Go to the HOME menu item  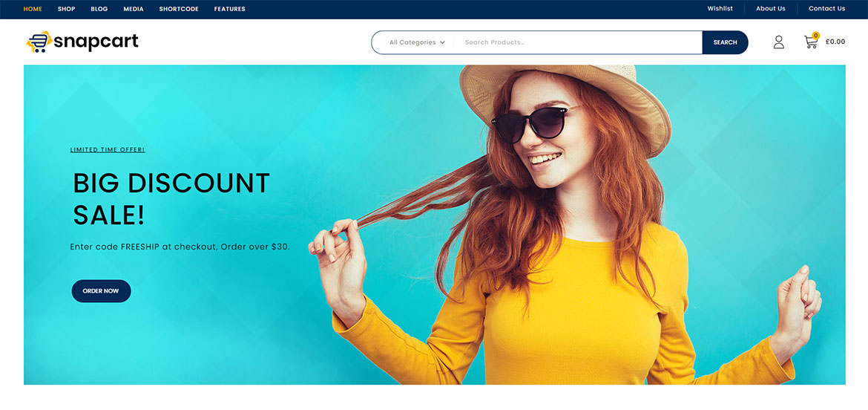(33, 9)
